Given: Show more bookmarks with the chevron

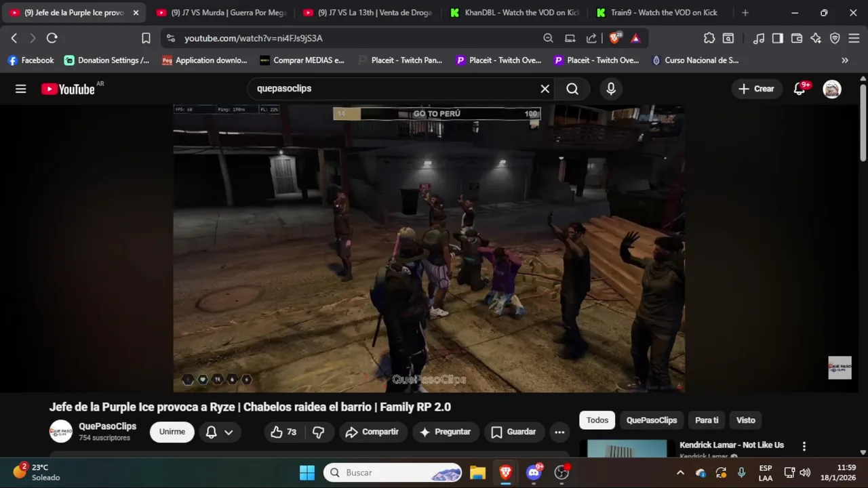Looking at the screenshot, I should [x=844, y=60].
